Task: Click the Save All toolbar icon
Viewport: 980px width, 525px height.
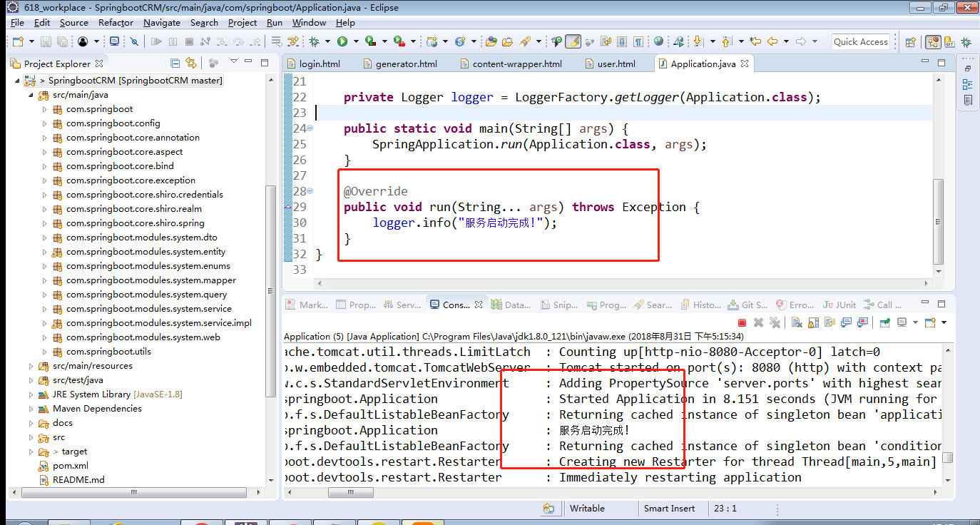Action: click(62, 41)
